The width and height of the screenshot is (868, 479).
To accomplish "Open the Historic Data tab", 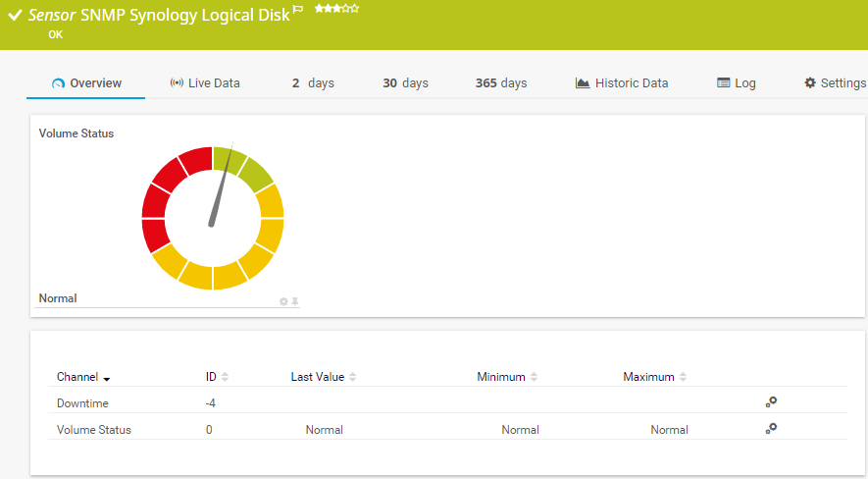I will (x=622, y=83).
